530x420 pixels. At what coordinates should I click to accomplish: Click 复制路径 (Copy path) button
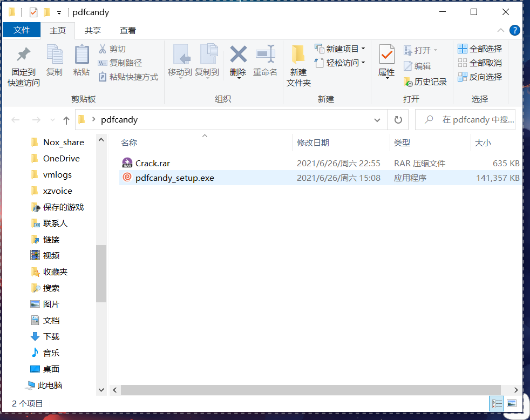(120, 63)
